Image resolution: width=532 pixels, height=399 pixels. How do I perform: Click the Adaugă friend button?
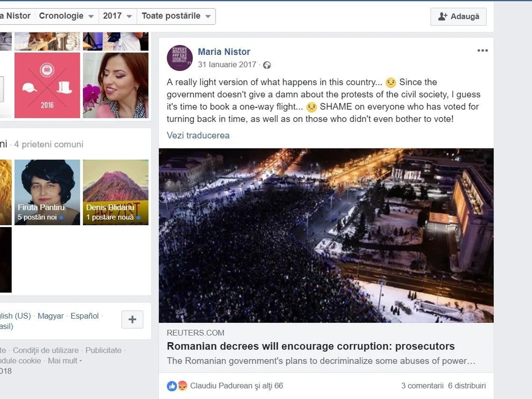458,17
